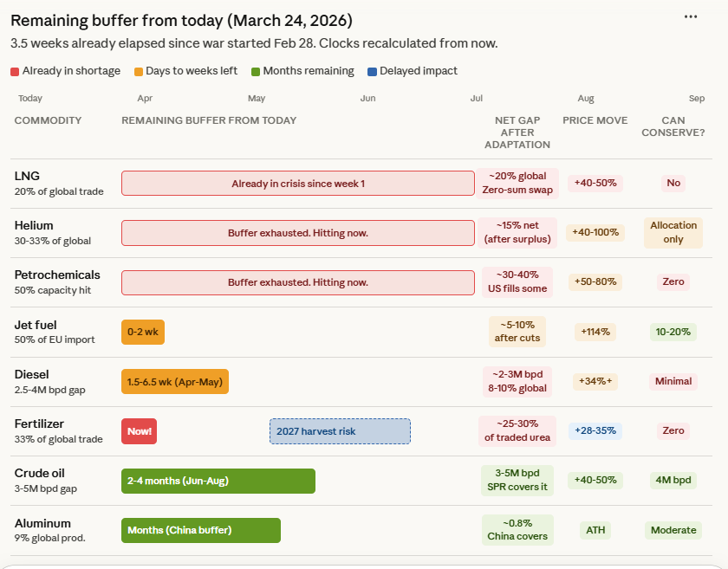
Task: Click the red 'Now!' Fertilizer marker
Action: coord(139,431)
